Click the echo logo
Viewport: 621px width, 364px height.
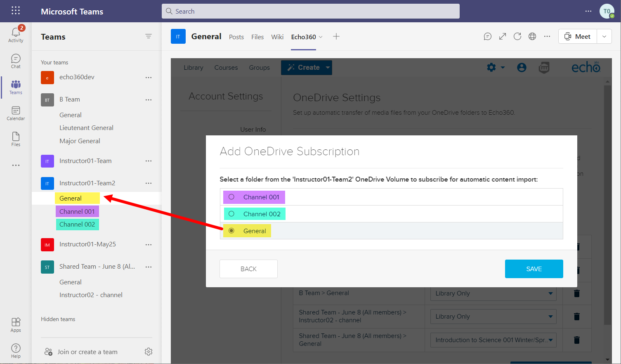(586, 67)
